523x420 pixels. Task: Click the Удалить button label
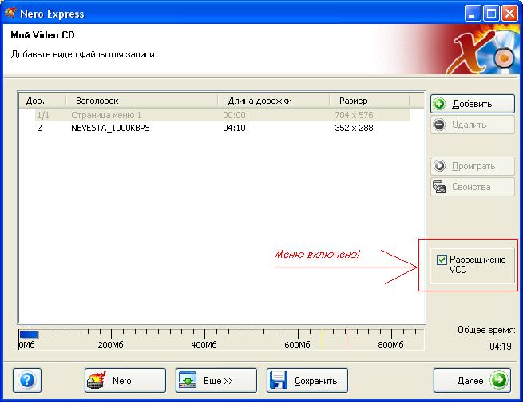pos(469,125)
